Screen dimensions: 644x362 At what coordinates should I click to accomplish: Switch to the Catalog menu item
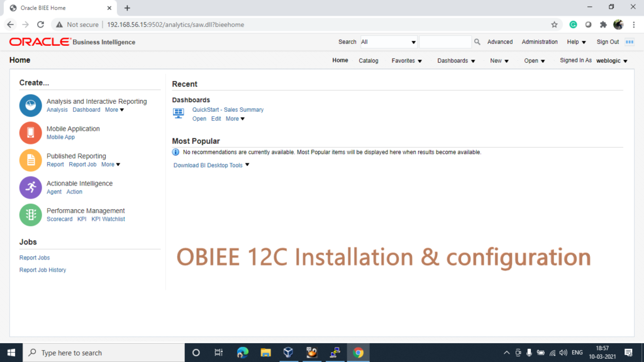tap(369, 60)
